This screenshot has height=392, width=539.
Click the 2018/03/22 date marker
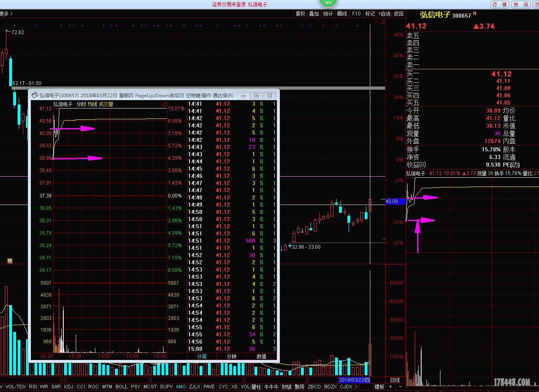point(354,380)
